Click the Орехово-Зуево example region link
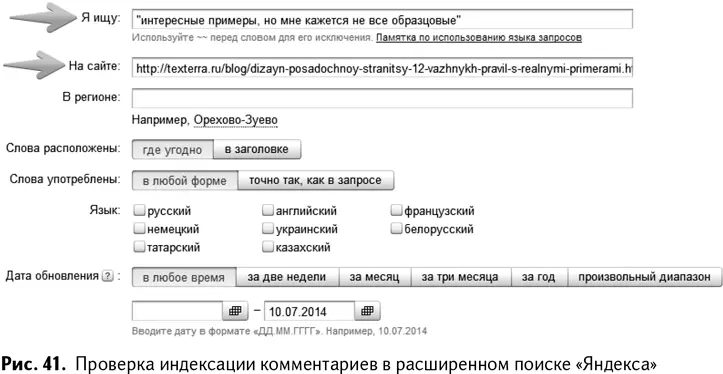This screenshot has height=374, width=723. point(236,120)
